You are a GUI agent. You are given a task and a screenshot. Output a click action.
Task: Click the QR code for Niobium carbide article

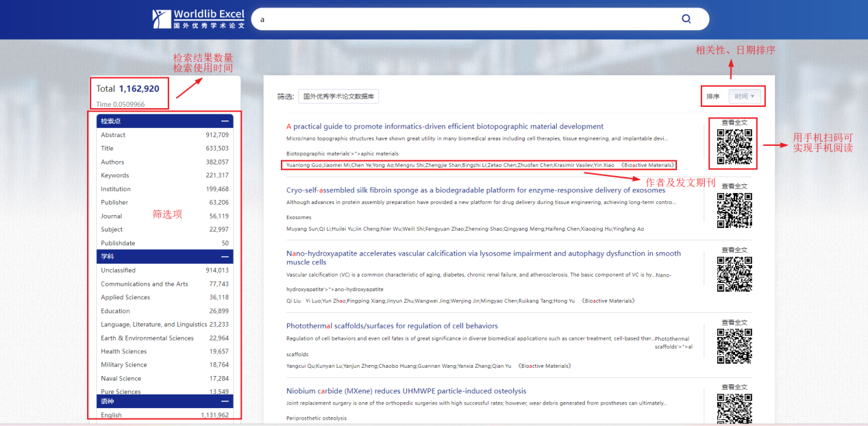[x=734, y=408]
